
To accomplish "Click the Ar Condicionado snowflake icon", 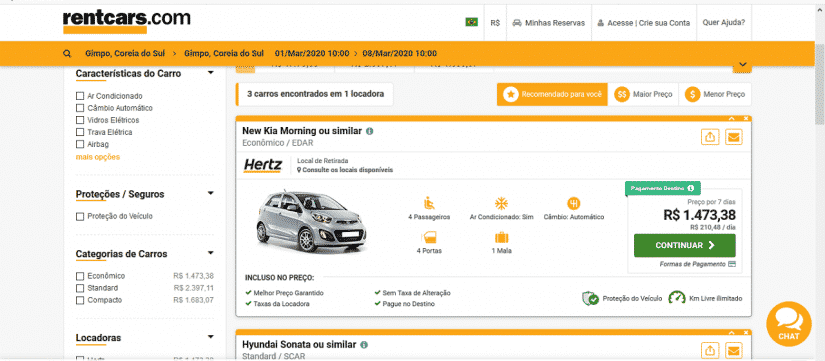I will point(501,204).
